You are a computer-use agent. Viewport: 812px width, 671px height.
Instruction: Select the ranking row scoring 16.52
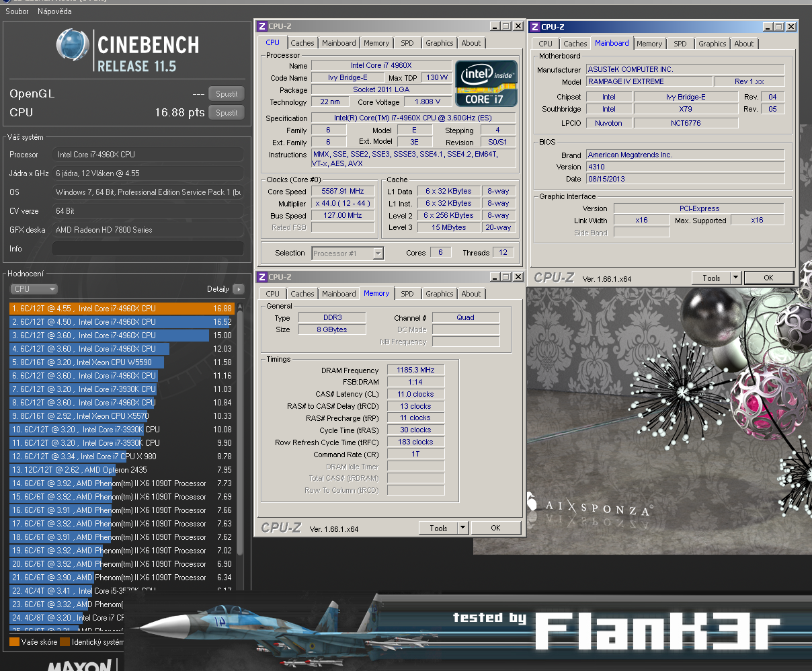[x=122, y=322]
